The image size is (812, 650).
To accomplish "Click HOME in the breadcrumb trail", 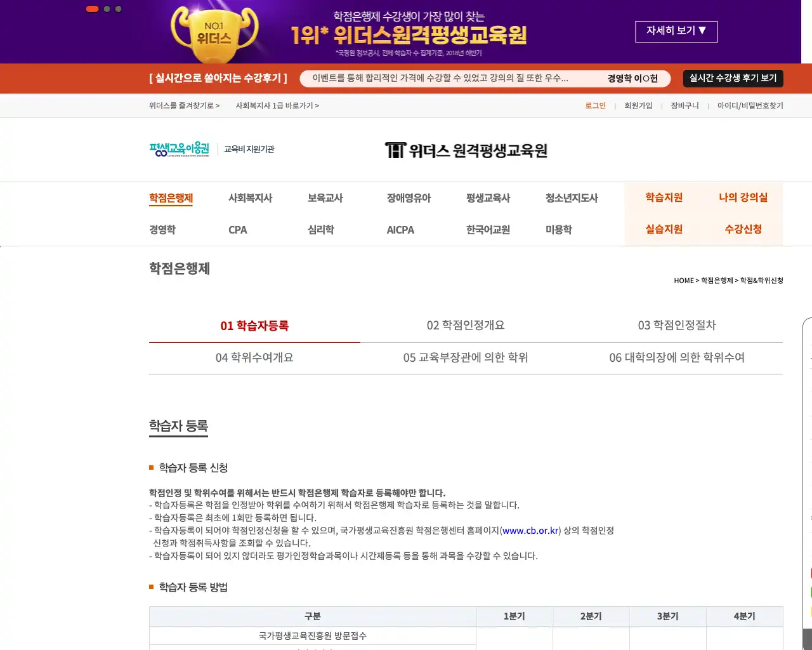I will point(684,281).
